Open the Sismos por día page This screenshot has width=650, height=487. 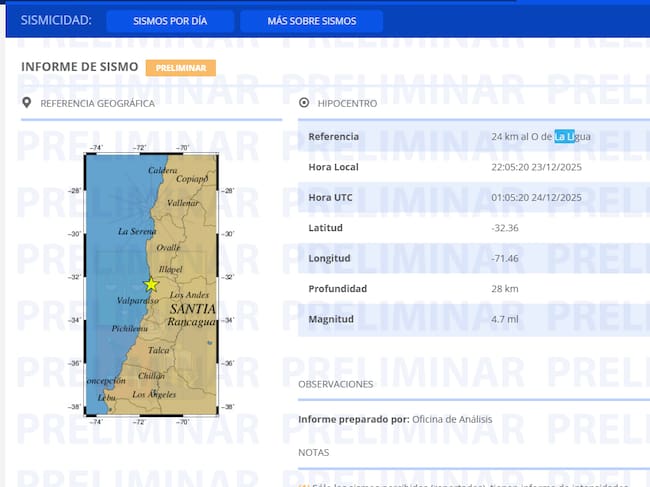coord(170,21)
